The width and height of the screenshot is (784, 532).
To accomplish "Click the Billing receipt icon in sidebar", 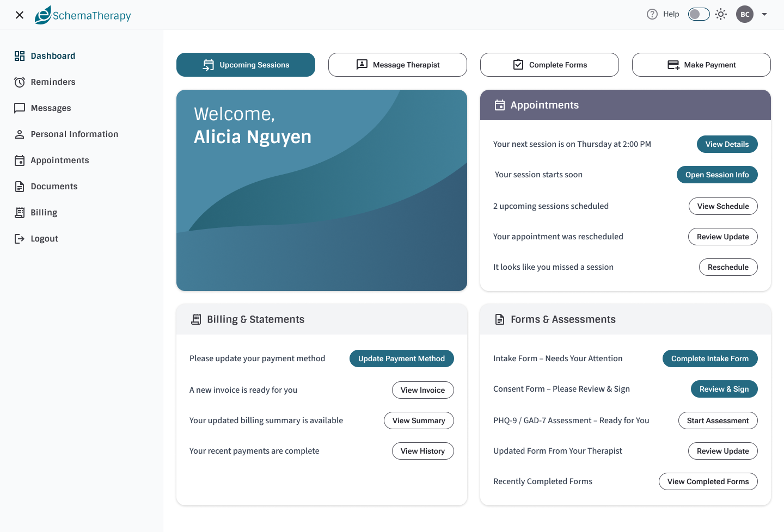I will pos(20,213).
